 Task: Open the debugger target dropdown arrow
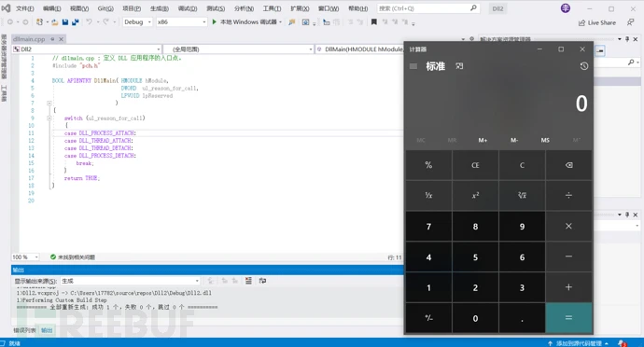click(x=281, y=22)
